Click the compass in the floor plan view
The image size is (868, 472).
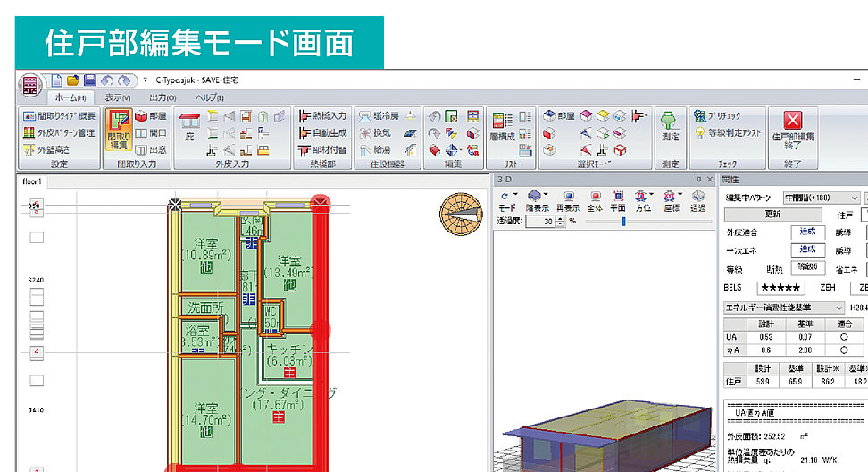pyautogui.click(x=457, y=214)
